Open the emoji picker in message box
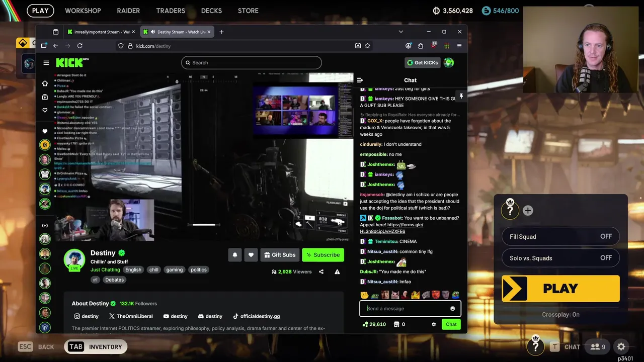Viewport: 644px width, 362px height. [x=452, y=309]
